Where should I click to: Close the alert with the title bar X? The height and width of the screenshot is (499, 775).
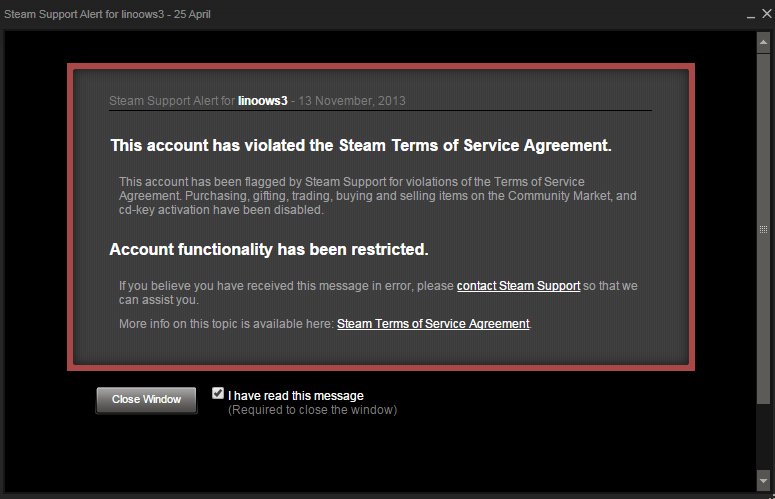[x=767, y=14]
